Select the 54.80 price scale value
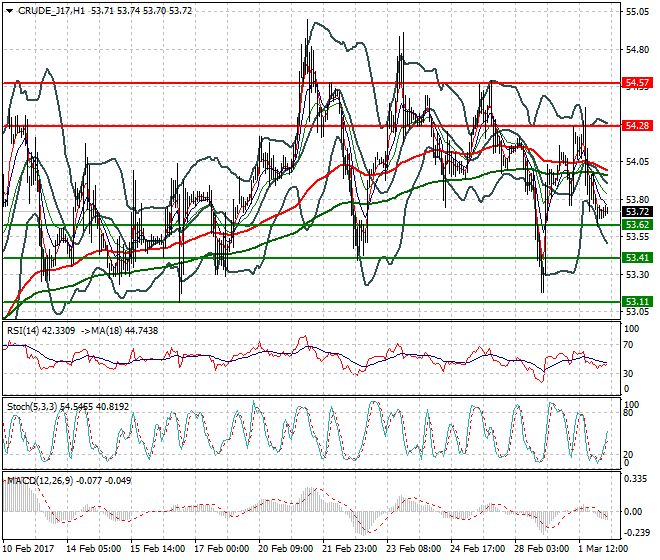This screenshot has width=660, height=560. (637, 50)
